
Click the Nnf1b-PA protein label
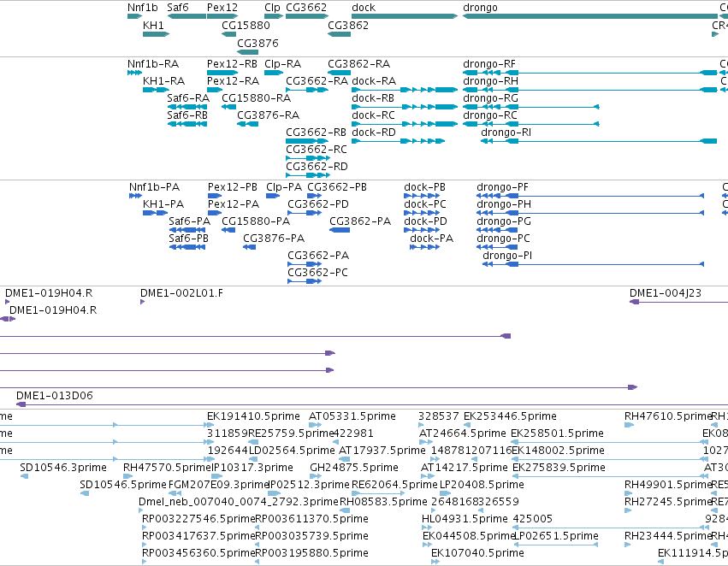(154, 187)
